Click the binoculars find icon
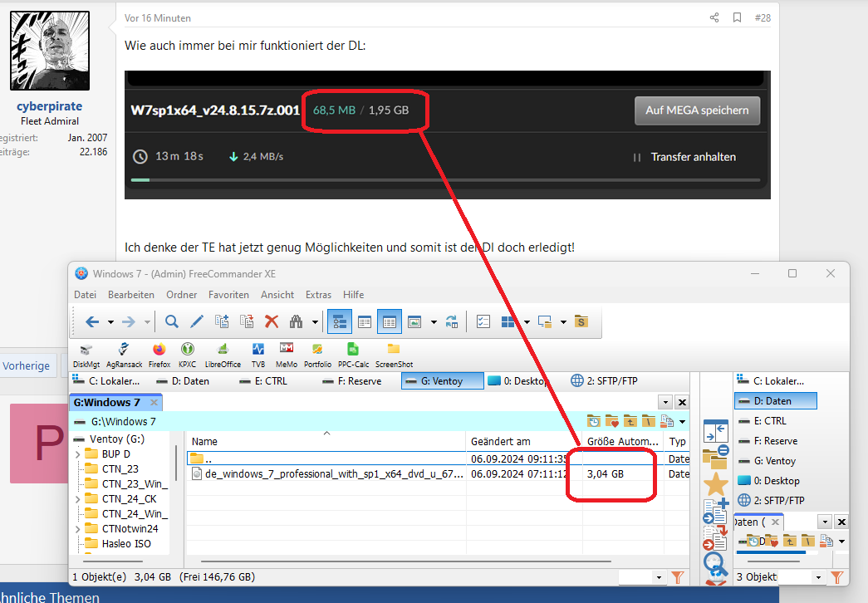Viewport: 868px width, 603px height. point(297,321)
